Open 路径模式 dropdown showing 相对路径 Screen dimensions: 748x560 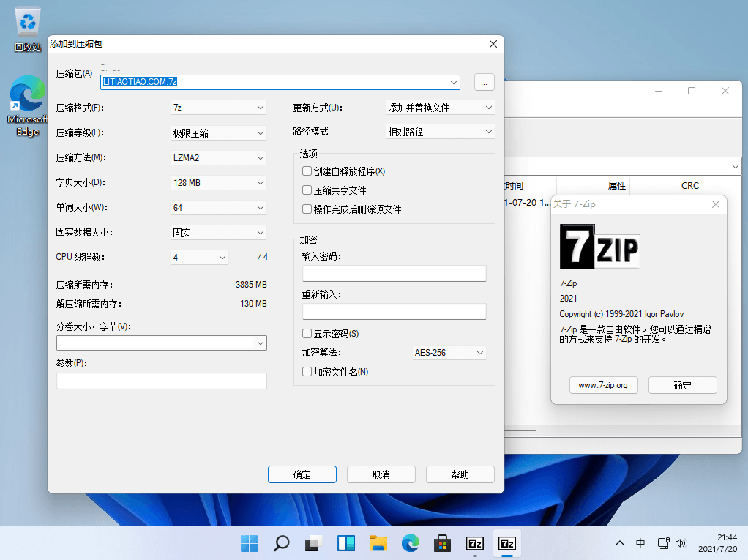(441, 132)
